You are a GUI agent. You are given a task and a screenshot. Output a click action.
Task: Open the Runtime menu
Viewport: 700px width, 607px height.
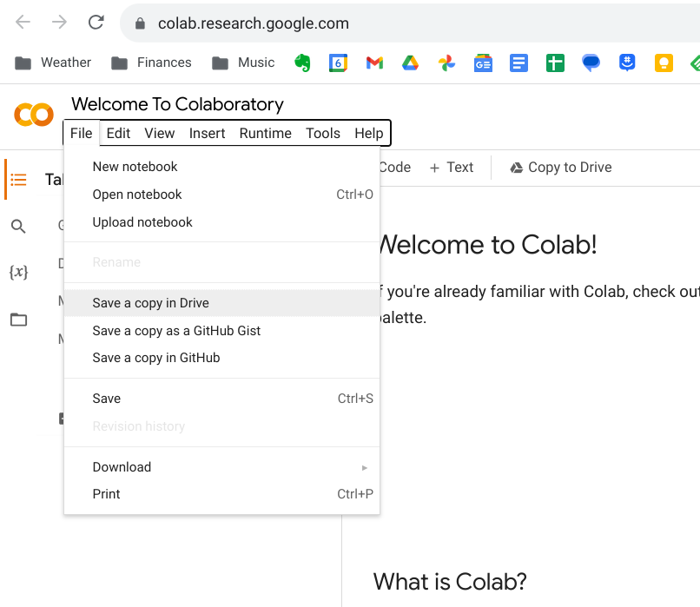(265, 133)
